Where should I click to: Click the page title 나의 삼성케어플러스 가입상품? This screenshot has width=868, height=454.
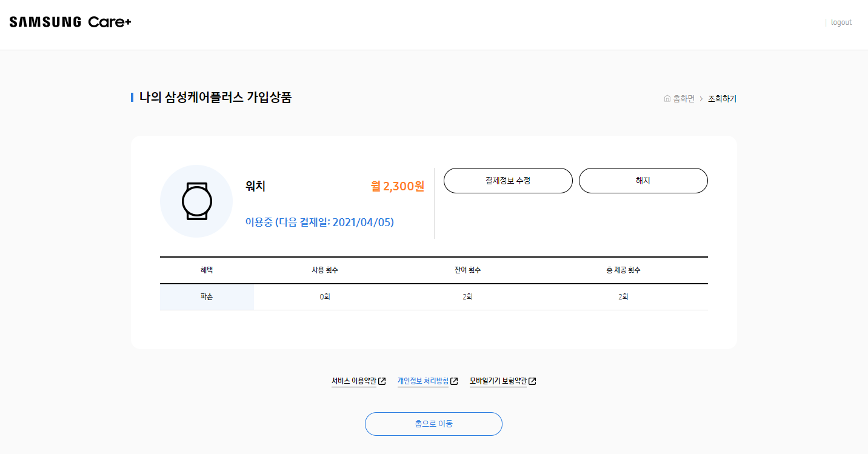point(215,98)
